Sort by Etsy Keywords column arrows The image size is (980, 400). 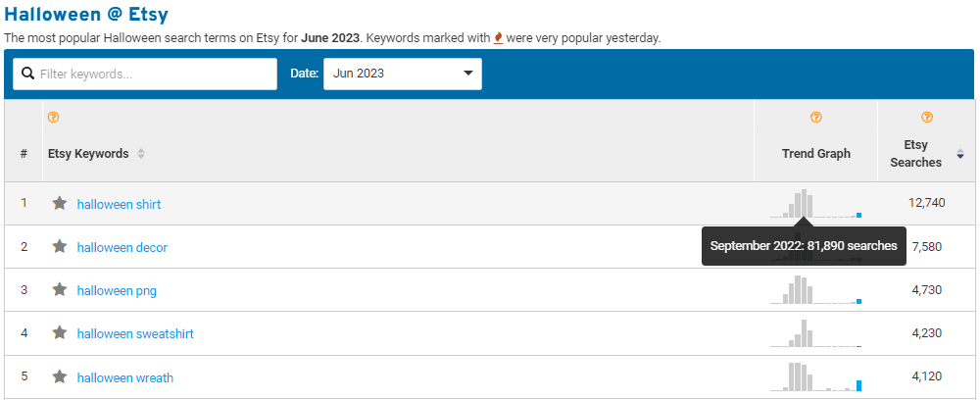141,154
